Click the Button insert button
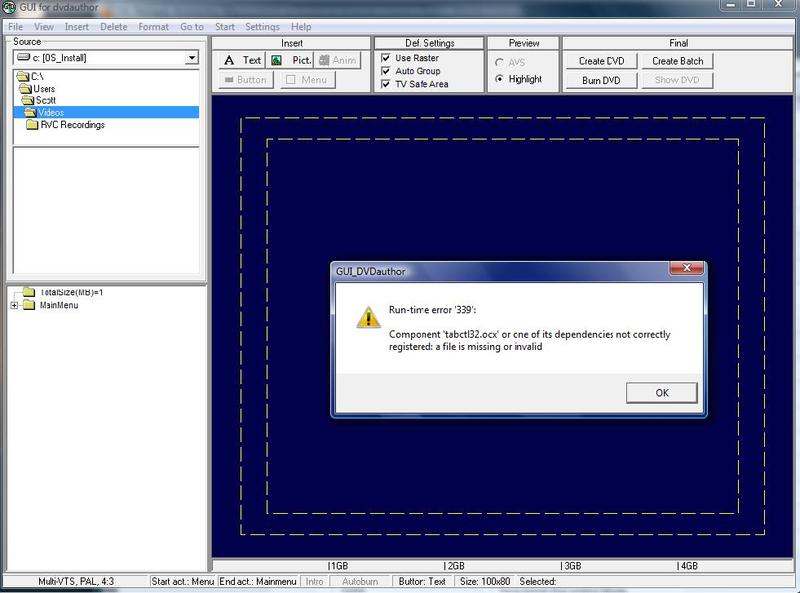 point(246,80)
